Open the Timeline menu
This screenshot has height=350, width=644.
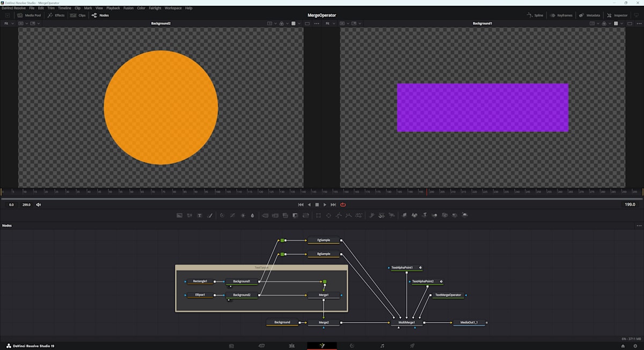pos(64,8)
